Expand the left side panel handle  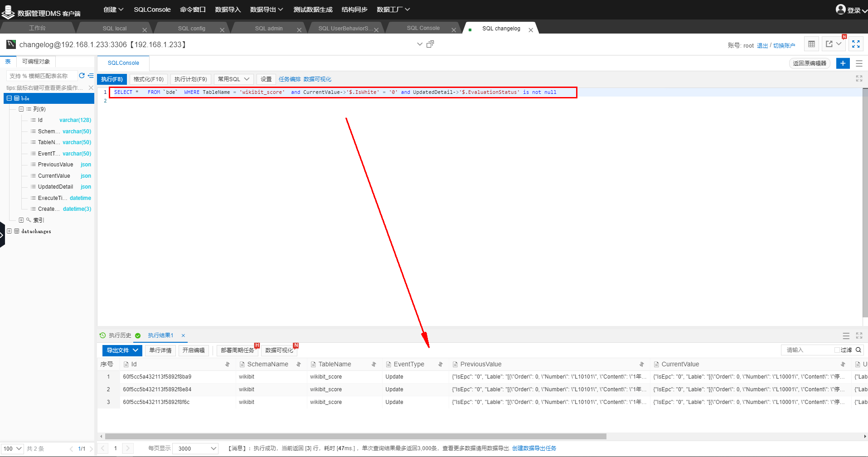tap(2, 235)
